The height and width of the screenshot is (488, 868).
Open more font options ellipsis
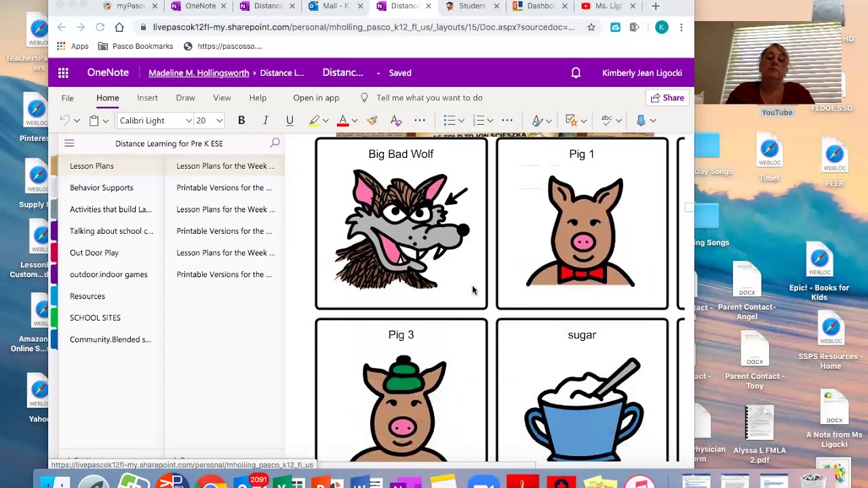420,121
